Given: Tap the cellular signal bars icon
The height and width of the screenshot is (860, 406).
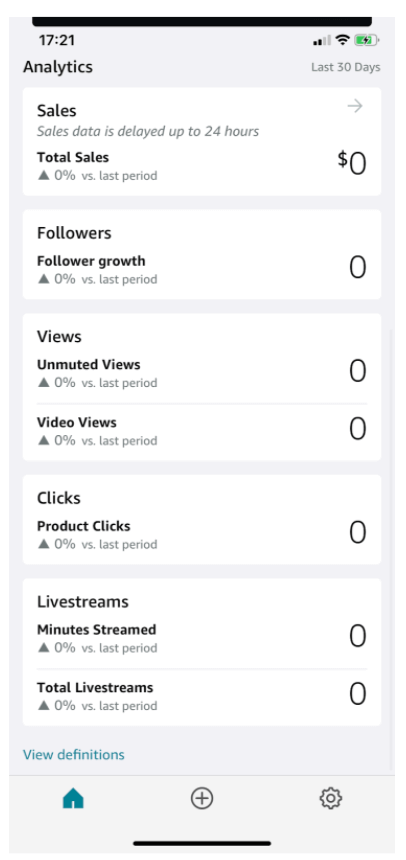Looking at the screenshot, I should point(322,41).
